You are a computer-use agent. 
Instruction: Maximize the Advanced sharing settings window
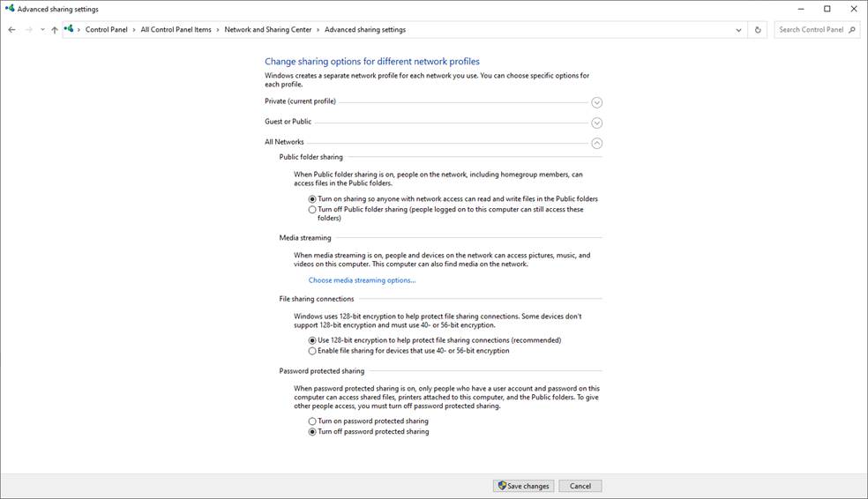coord(827,9)
